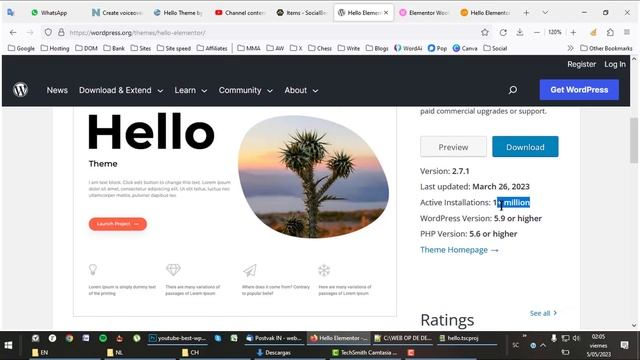Switch to the Hello Theme tab
Viewport: 640px width, 360px height.
coord(179,13)
